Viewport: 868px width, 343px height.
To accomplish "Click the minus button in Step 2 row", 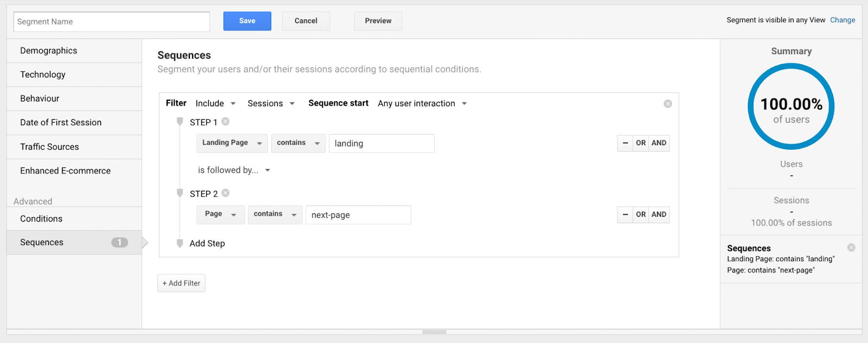I will point(625,215).
